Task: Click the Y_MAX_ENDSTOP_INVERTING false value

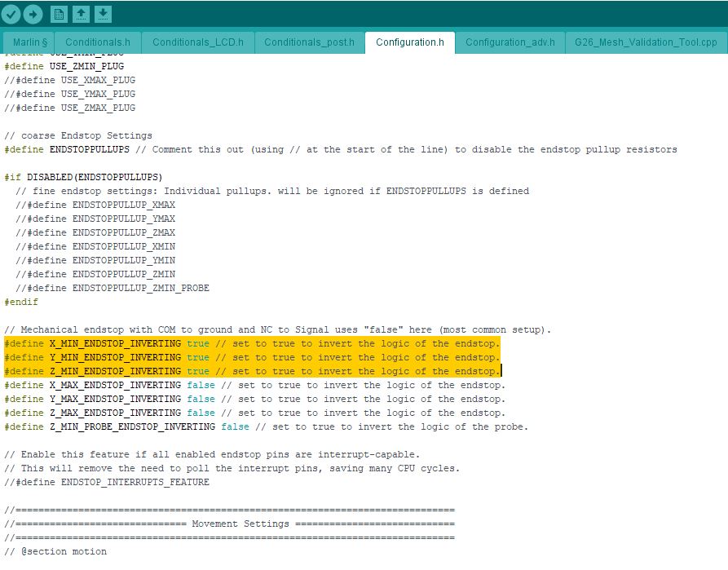Action: pyautogui.click(x=201, y=399)
